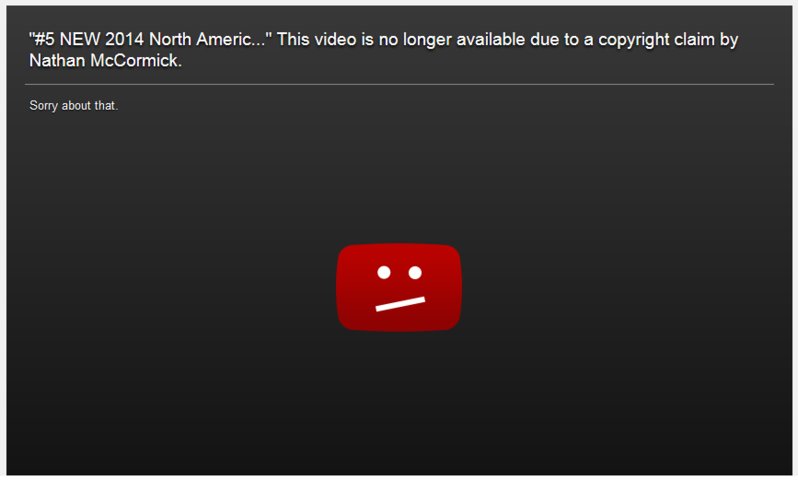Click the word "available" in the notice
This screenshot has width=798, height=481.
tap(491, 39)
